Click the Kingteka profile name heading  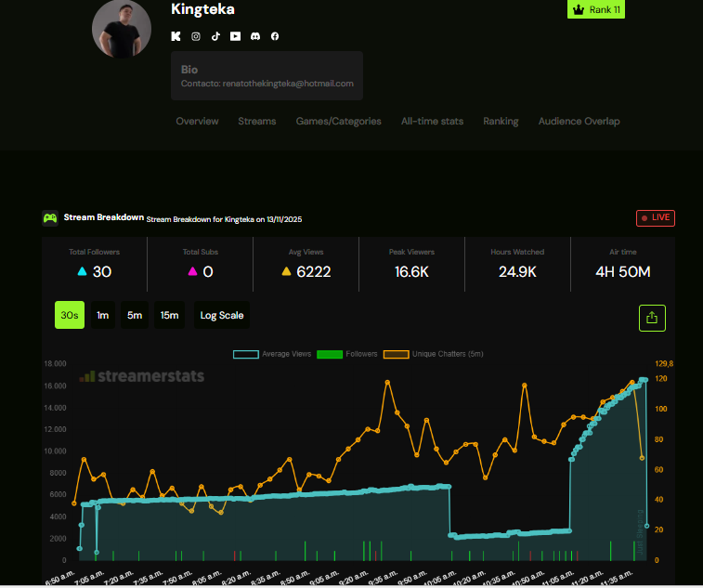(x=202, y=8)
